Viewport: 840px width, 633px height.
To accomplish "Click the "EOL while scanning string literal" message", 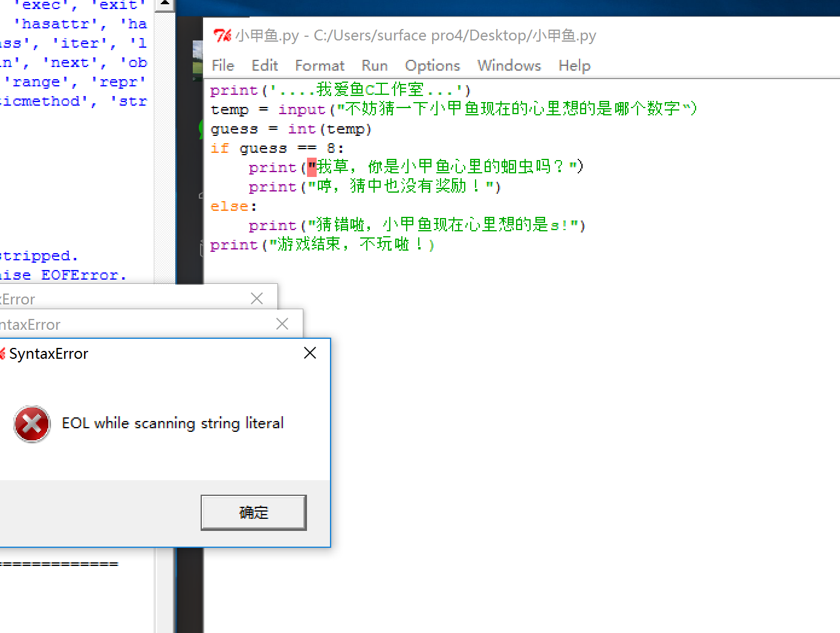I will pos(172,423).
